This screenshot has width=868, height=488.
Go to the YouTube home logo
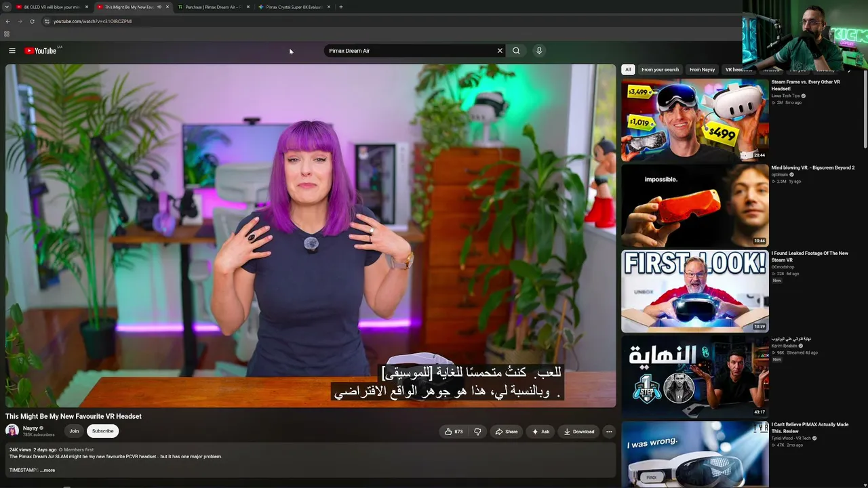[41, 51]
